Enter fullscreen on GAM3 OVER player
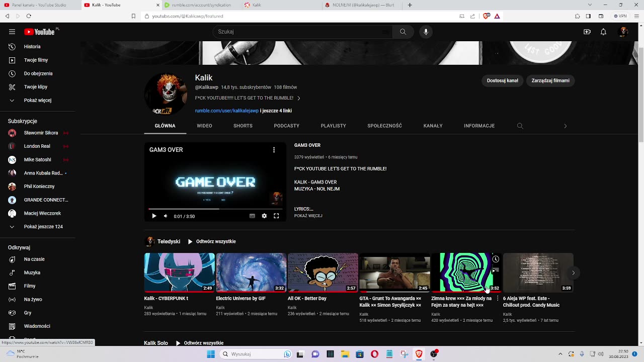This screenshot has height=362, width=644. point(276,216)
